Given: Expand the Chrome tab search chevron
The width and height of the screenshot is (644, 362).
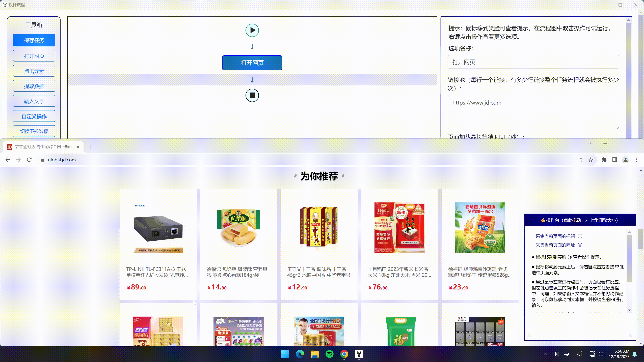Looking at the screenshot, I should 590,143.
